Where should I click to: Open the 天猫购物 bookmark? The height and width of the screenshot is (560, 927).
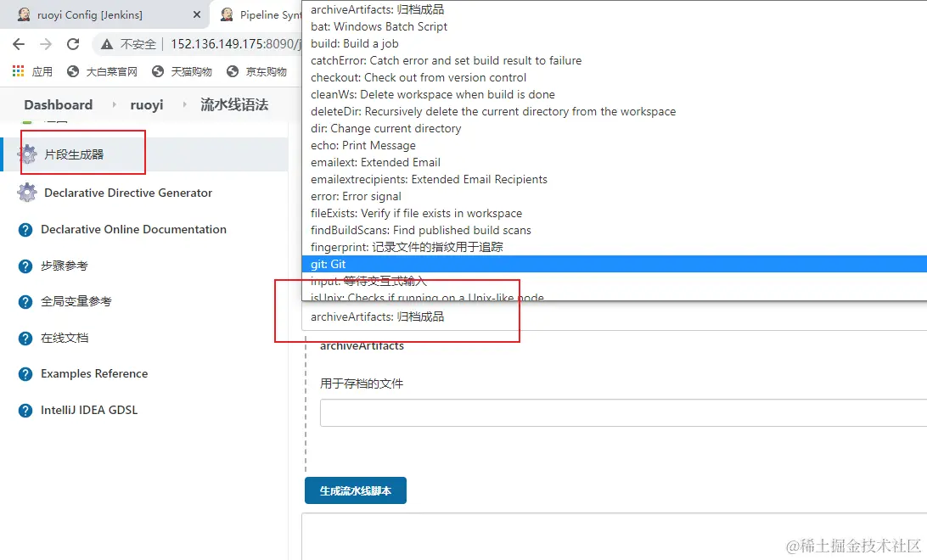point(182,71)
